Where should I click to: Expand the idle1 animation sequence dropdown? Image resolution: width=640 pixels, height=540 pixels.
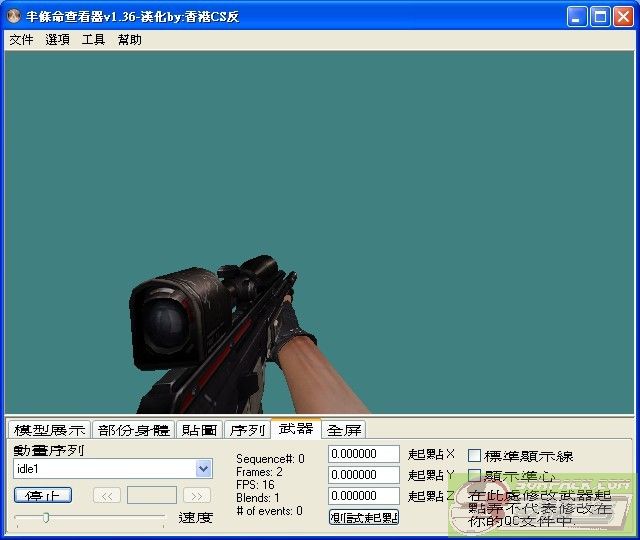[204, 469]
